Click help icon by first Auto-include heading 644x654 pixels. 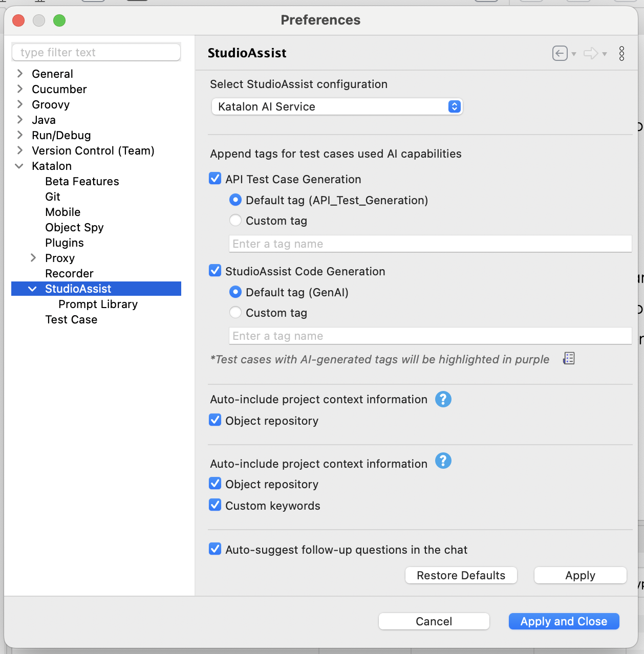pyautogui.click(x=443, y=399)
